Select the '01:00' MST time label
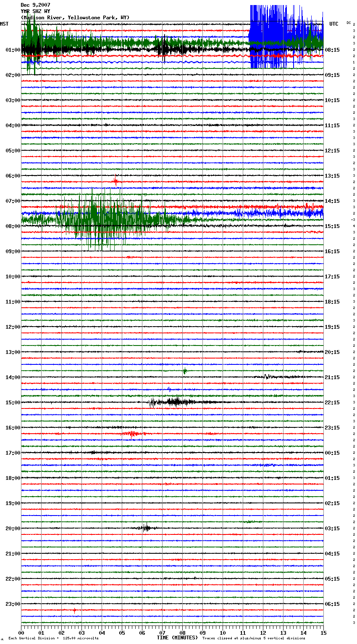This screenshot has width=357, height=644. [13, 50]
